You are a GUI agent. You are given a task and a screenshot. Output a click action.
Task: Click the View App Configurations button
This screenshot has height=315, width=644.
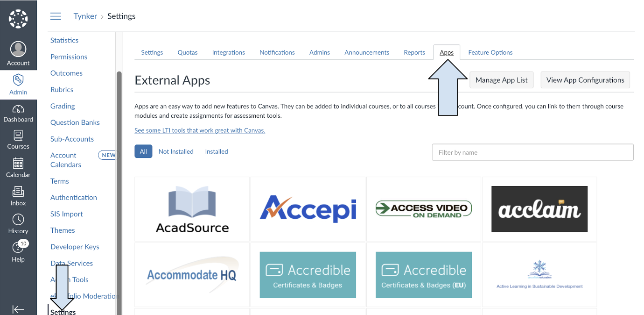pos(585,80)
